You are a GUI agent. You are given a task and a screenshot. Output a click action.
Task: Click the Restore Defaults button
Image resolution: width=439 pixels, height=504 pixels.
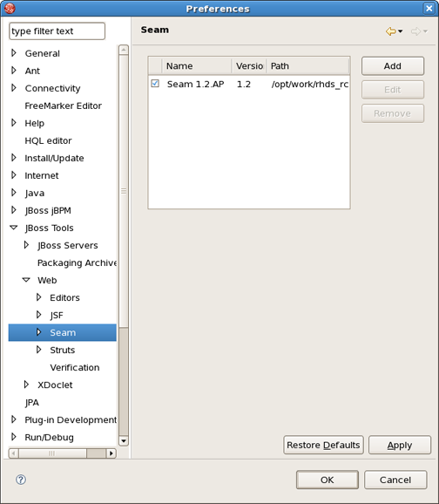(323, 445)
